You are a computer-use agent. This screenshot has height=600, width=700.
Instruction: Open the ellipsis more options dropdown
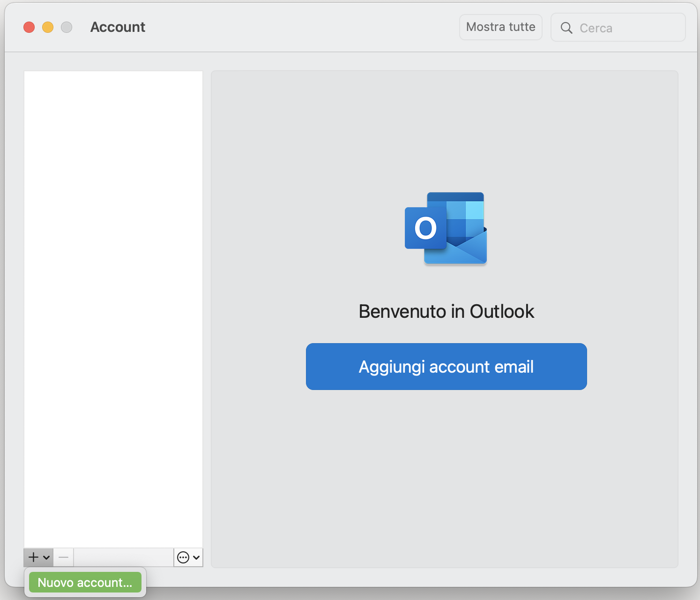188,557
